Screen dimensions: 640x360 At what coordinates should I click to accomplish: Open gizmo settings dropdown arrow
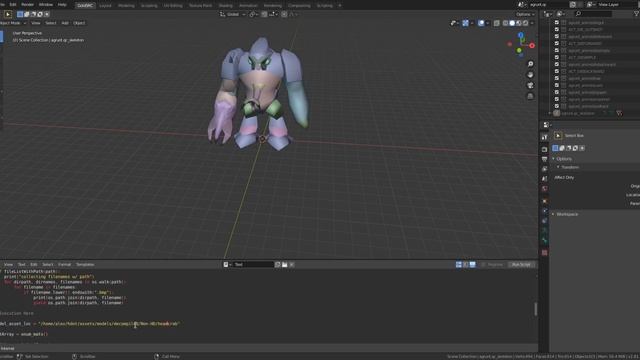point(472,23)
